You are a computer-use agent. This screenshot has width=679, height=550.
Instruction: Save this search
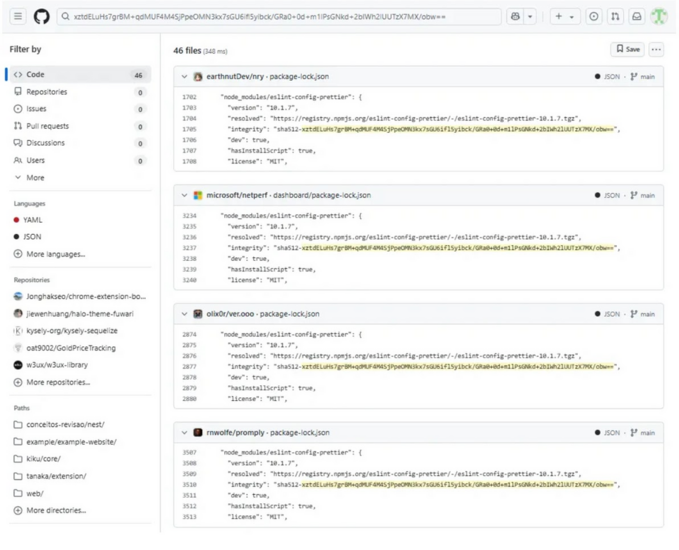coord(627,49)
